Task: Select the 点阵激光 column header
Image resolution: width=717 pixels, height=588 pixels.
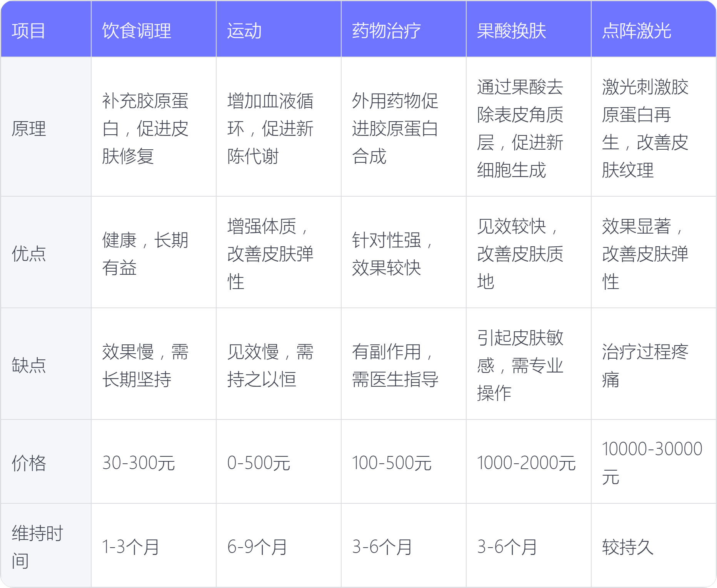Action: tap(636, 31)
